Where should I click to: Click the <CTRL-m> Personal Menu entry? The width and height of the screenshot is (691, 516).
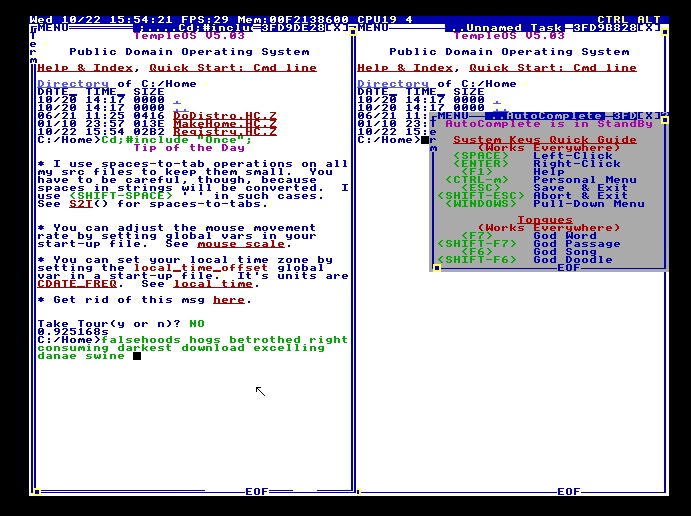541,180
